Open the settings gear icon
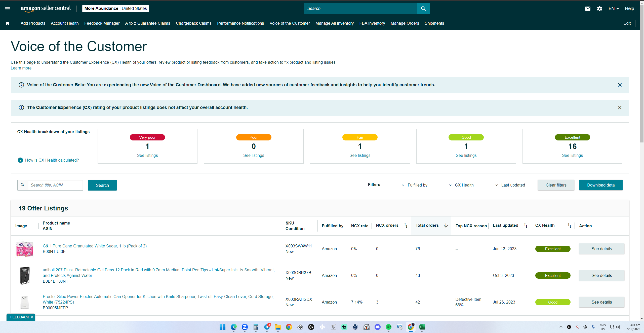644x333 pixels. pos(599,9)
